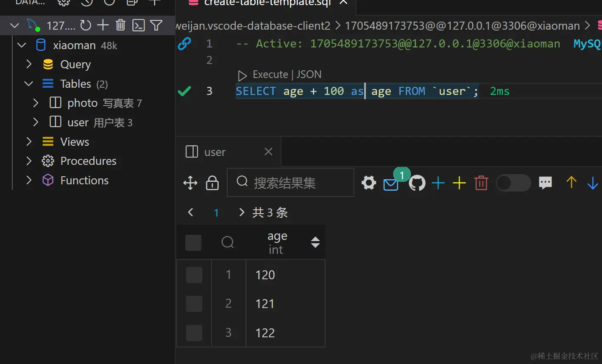Expand the Procedures node
The image size is (602, 364).
[29, 161]
